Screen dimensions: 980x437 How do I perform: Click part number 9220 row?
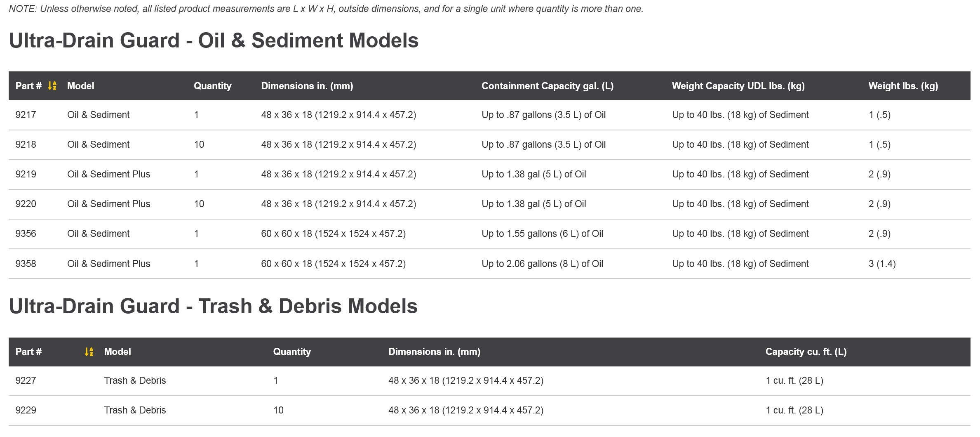(x=26, y=204)
